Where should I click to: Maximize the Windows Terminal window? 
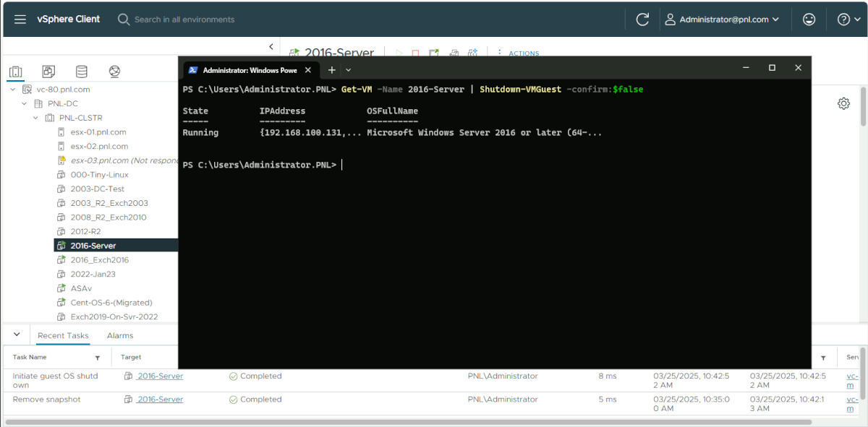pos(772,68)
